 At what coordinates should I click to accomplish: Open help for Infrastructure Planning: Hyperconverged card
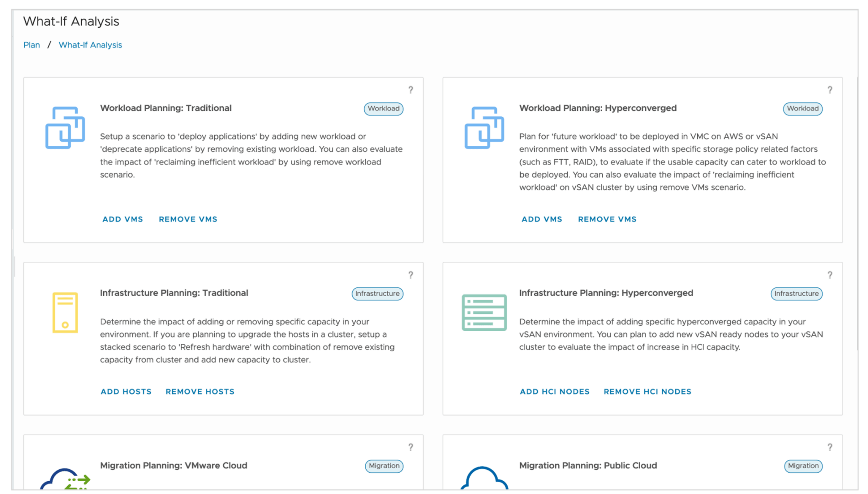tap(830, 275)
